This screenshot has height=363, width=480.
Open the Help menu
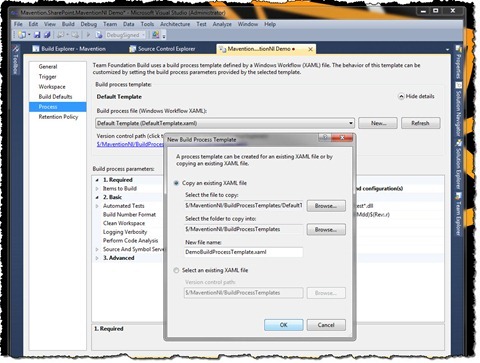270,24
